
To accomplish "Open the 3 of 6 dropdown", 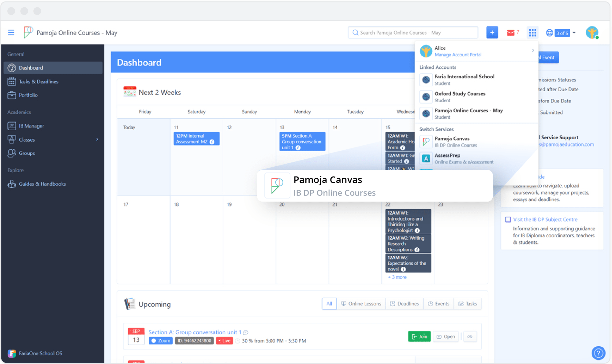I will click(x=561, y=33).
